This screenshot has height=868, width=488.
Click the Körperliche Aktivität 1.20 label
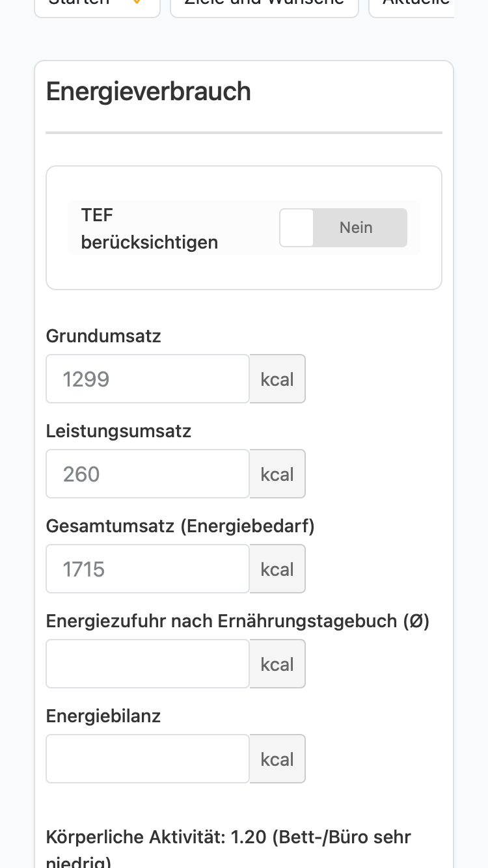click(228, 848)
